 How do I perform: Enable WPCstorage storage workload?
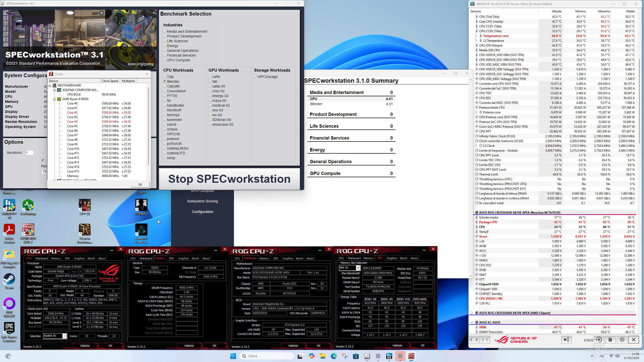[x=255, y=76]
